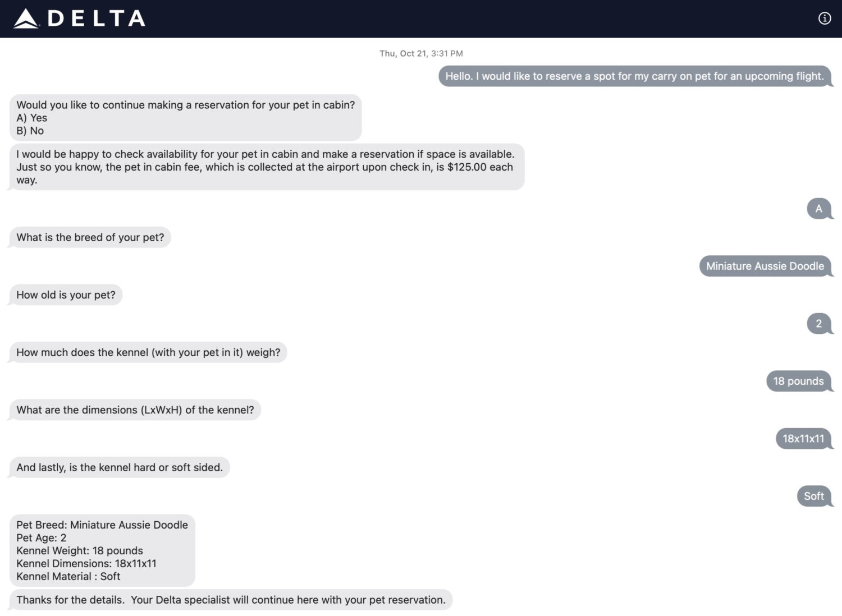The width and height of the screenshot is (842, 616).
Task: Click the '18 pounds' reply bubble
Action: coord(799,381)
